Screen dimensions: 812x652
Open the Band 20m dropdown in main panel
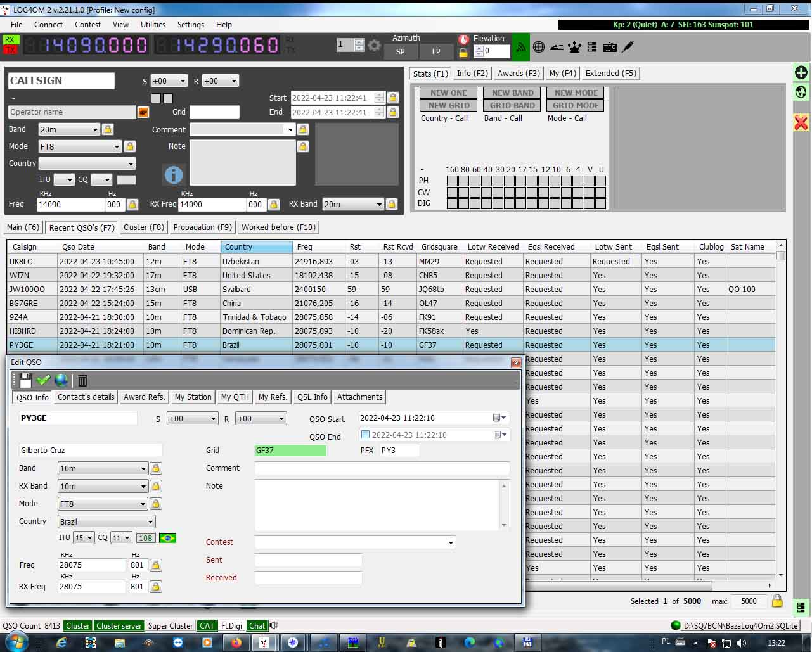(95, 130)
